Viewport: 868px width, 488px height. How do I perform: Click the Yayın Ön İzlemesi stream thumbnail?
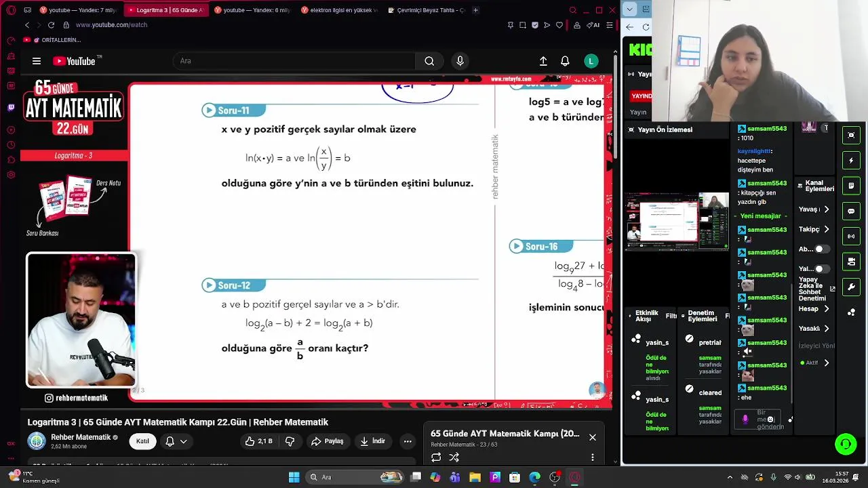click(677, 222)
